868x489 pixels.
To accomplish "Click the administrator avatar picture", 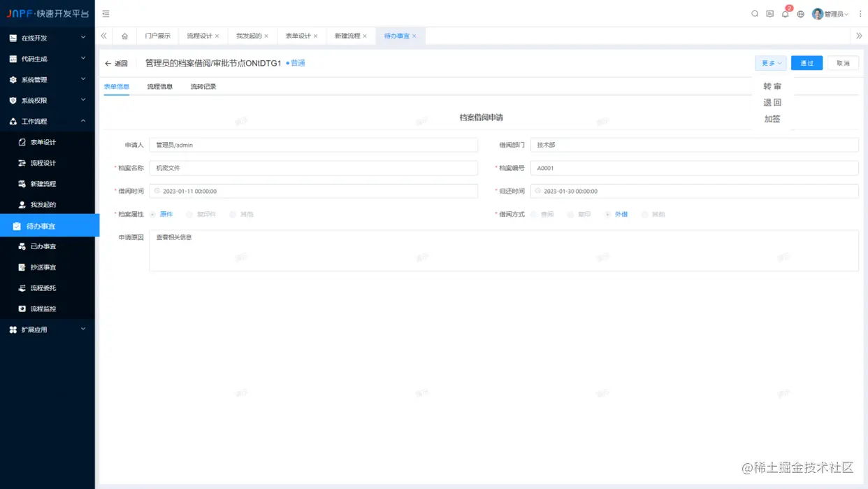I will point(818,14).
